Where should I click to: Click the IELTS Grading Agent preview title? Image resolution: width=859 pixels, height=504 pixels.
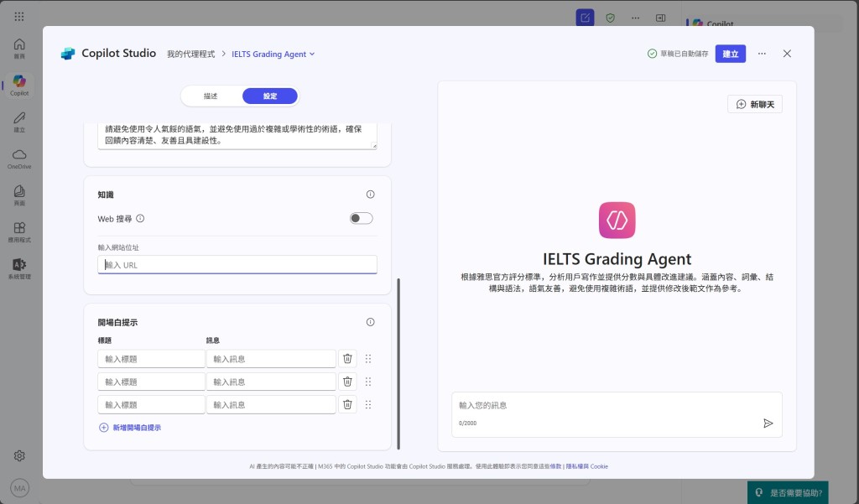(617, 258)
